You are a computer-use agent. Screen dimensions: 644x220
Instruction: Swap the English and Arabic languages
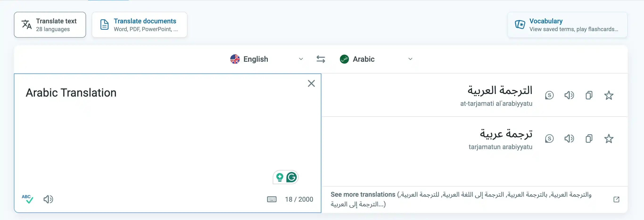point(321,59)
